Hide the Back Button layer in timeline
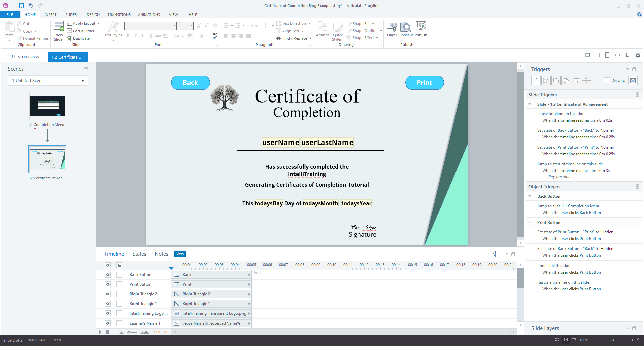The image size is (644, 346). 108,275
